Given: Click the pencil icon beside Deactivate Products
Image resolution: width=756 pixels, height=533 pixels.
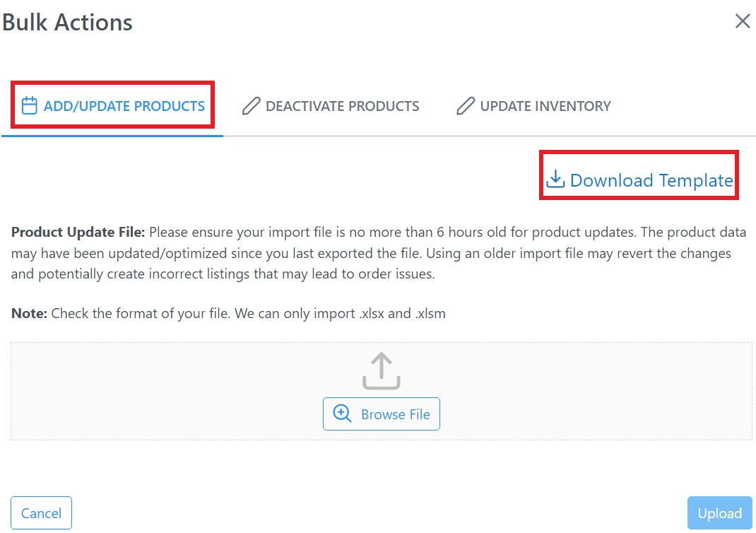Looking at the screenshot, I should (252, 105).
